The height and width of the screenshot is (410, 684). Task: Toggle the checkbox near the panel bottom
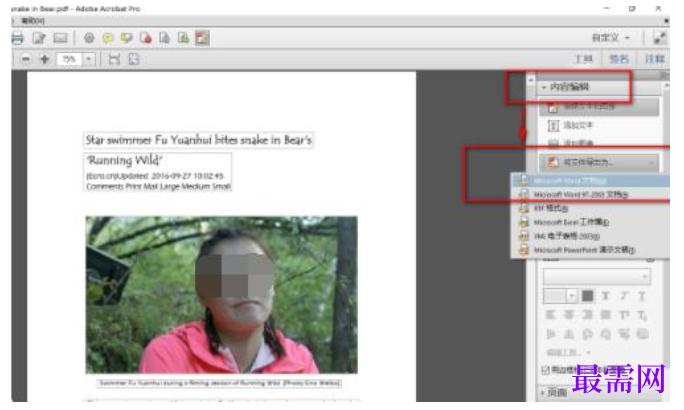click(x=545, y=370)
